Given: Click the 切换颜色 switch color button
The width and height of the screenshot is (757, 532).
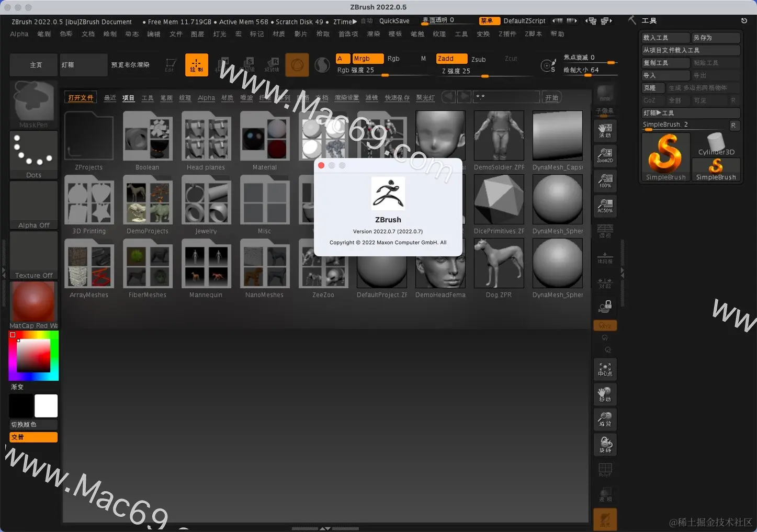Looking at the screenshot, I should tap(33, 425).
